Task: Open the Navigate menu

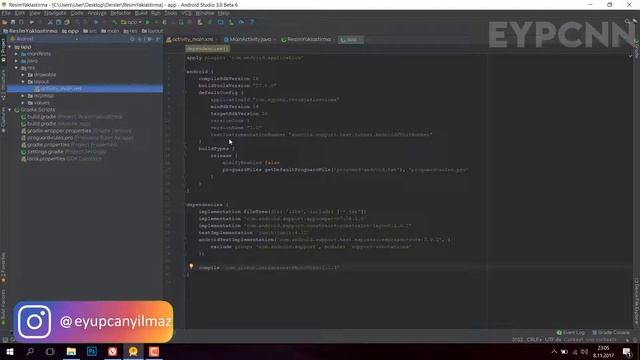Action: point(55,13)
